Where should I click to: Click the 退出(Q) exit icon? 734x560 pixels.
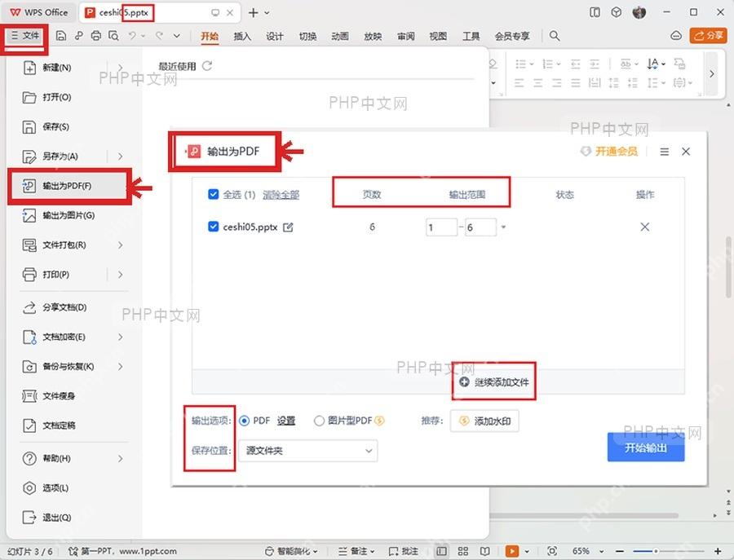[x=29, y=518]
